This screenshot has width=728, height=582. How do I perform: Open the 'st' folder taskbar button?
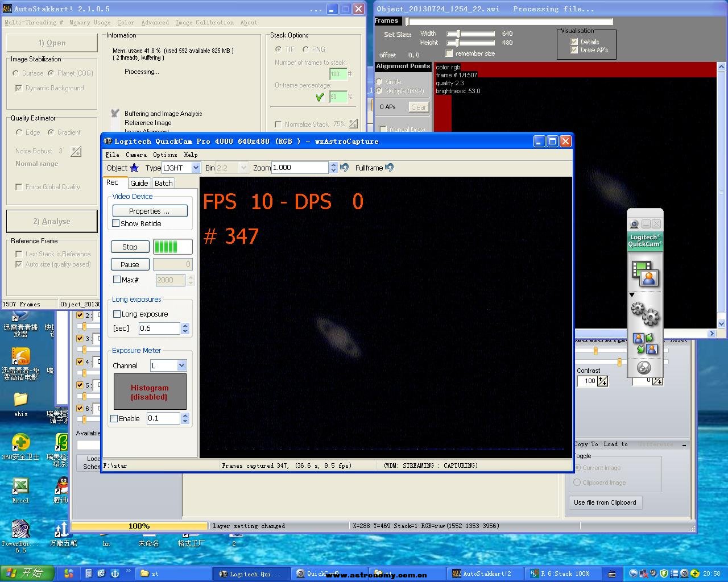[173, 574]
